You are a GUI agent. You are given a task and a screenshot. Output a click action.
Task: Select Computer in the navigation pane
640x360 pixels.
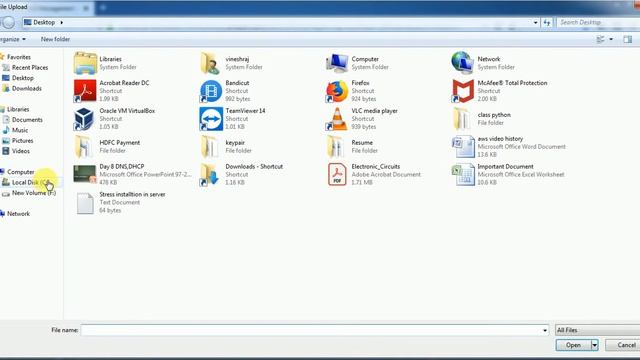pyautogui.click(x=20, y=172)
